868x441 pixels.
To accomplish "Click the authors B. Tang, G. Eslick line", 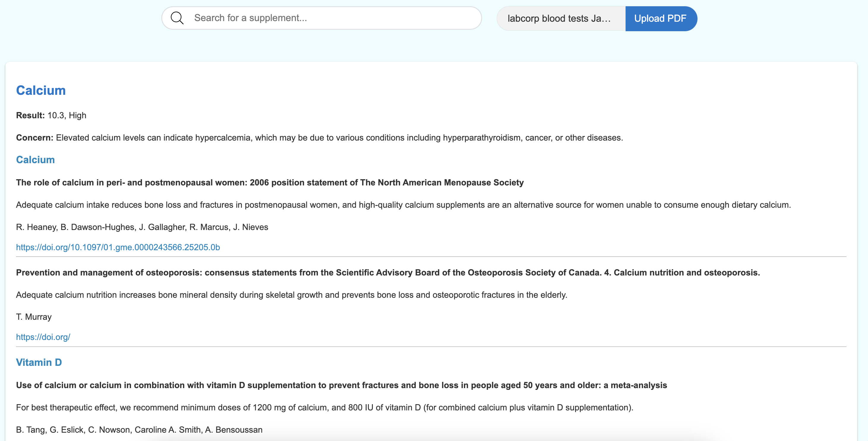I will [x=139, y=429].
